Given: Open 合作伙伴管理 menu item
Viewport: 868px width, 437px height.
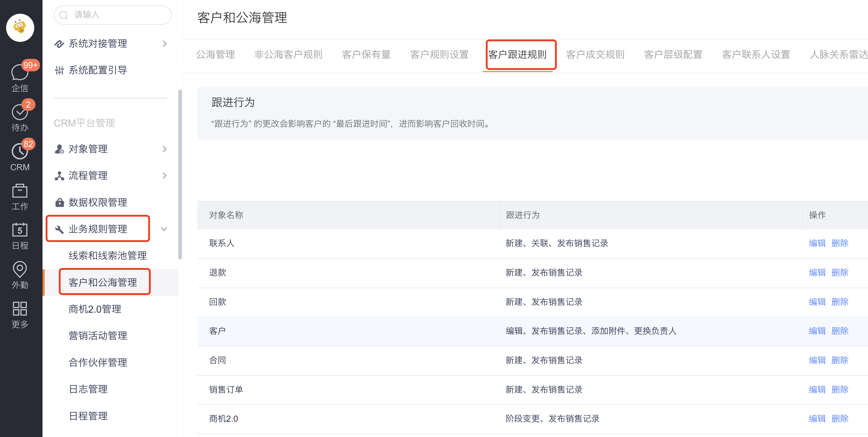Looking at the screenshot, I should pyautogui.click(x=98, y=363).
